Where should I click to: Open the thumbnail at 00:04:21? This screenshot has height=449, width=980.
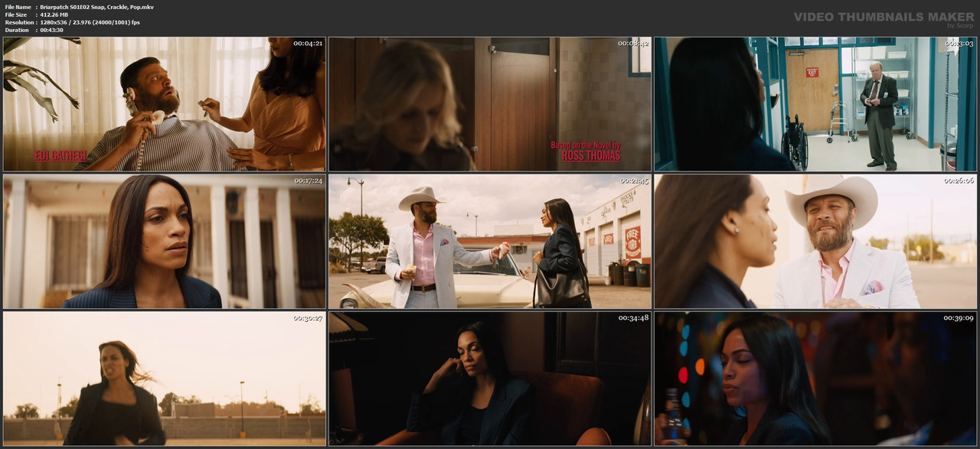[165, 104]
